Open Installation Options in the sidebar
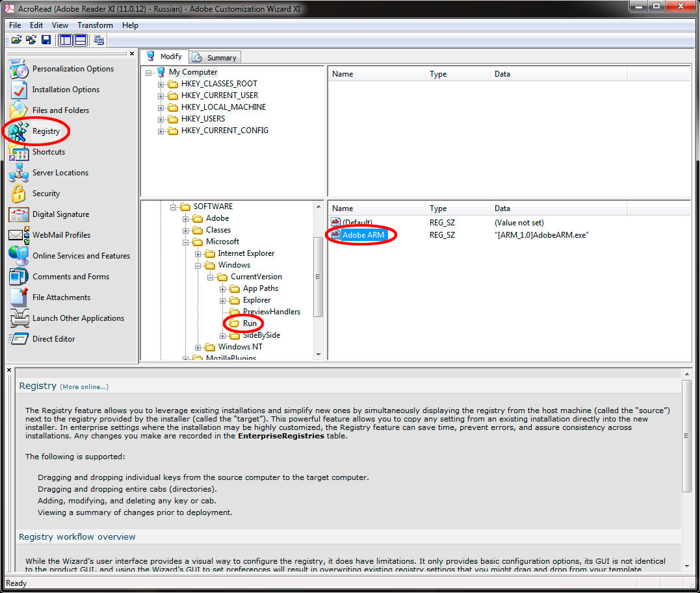700x593 pixels. (66, 90)
